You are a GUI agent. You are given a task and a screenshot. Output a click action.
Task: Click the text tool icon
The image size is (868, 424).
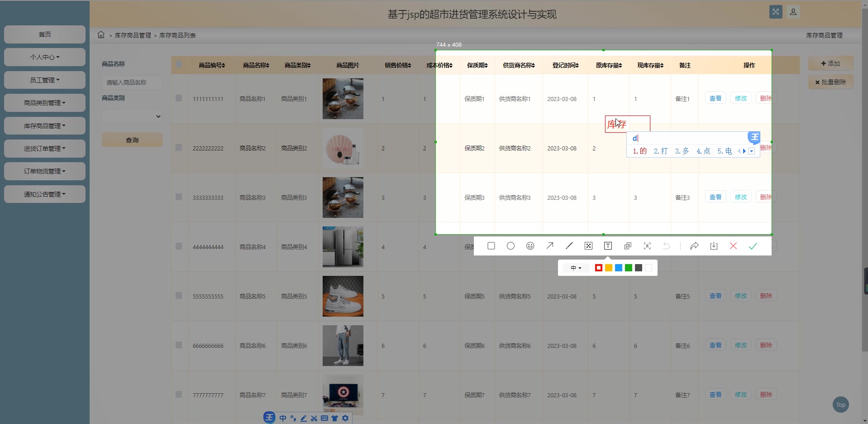pos(608,246)
